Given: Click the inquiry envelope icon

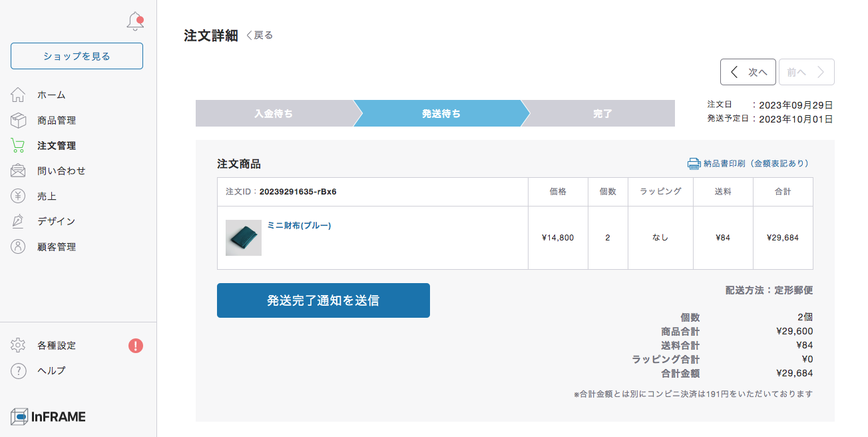Looking at the screenshot, I should pyautogui.click(x=18, y=171).
